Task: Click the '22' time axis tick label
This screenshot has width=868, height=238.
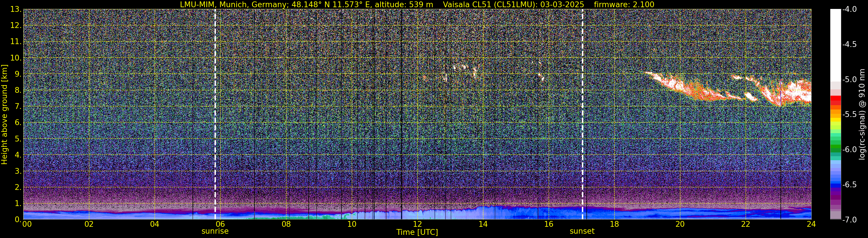Action: (746, 224)
